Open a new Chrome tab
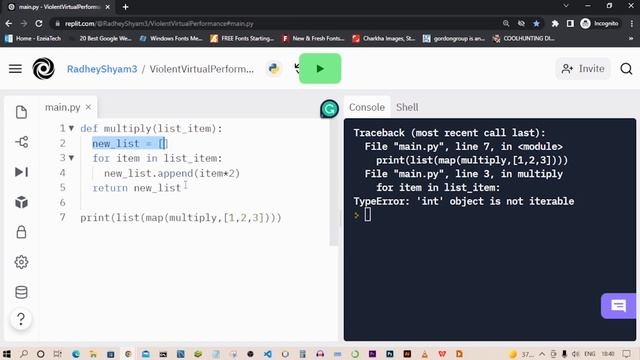Screen dimensions: 640x360 pos(125,7)
